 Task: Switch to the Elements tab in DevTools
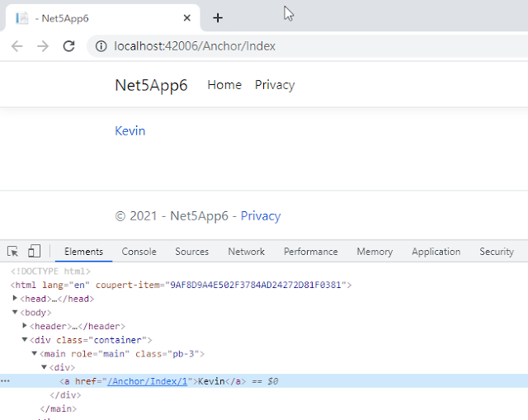(x=83, y=252)
